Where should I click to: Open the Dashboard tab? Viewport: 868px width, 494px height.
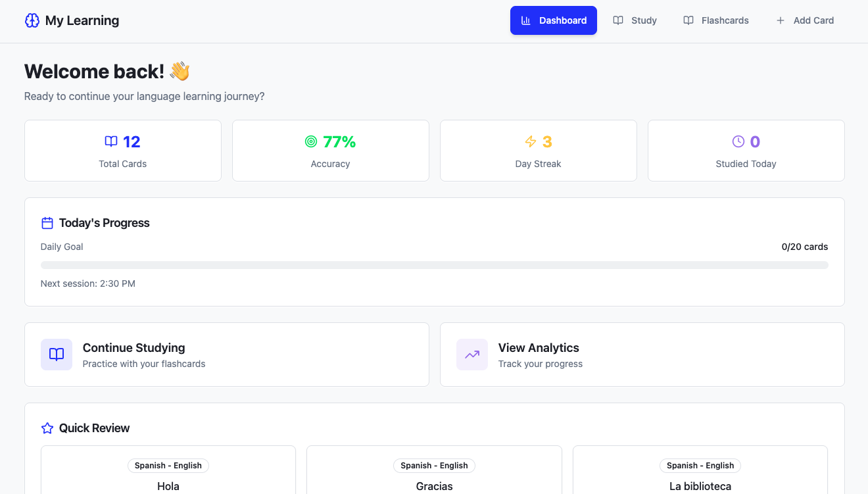click(x=553, y=20)
